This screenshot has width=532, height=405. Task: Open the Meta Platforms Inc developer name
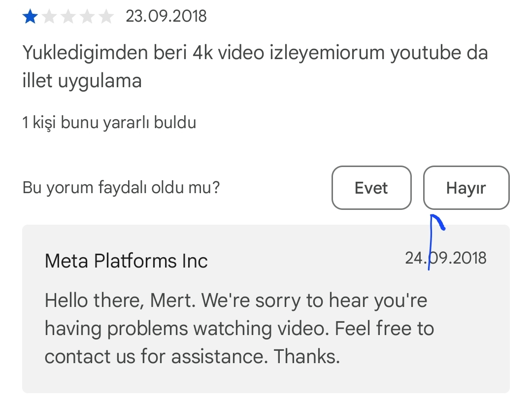(x=126, y=261)
